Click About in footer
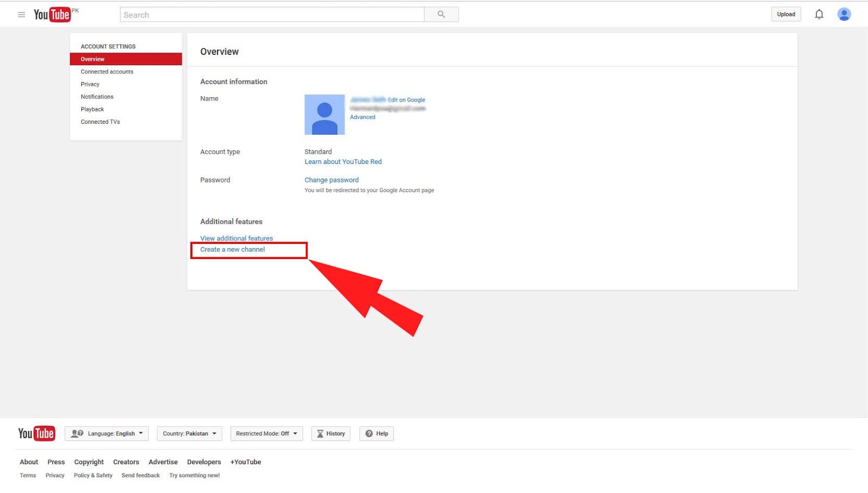The width and height of the screenshot is (868, 493). [29, 462]
